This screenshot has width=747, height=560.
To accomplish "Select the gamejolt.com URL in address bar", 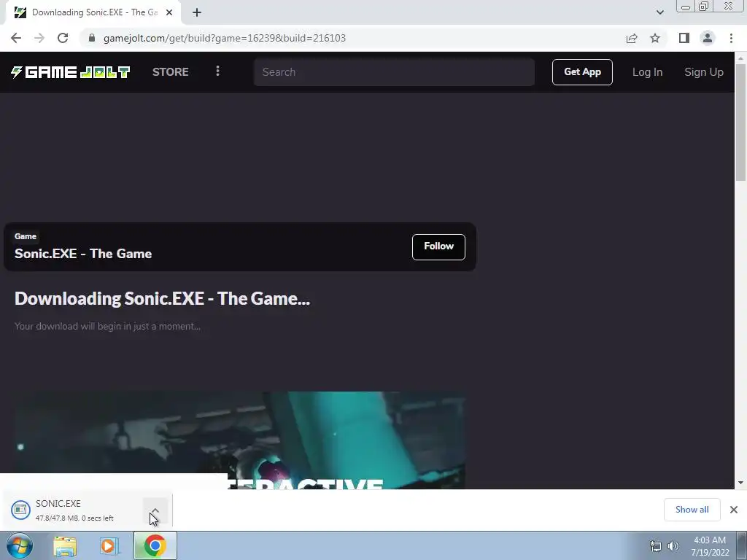I will click(x=225, y=38).
